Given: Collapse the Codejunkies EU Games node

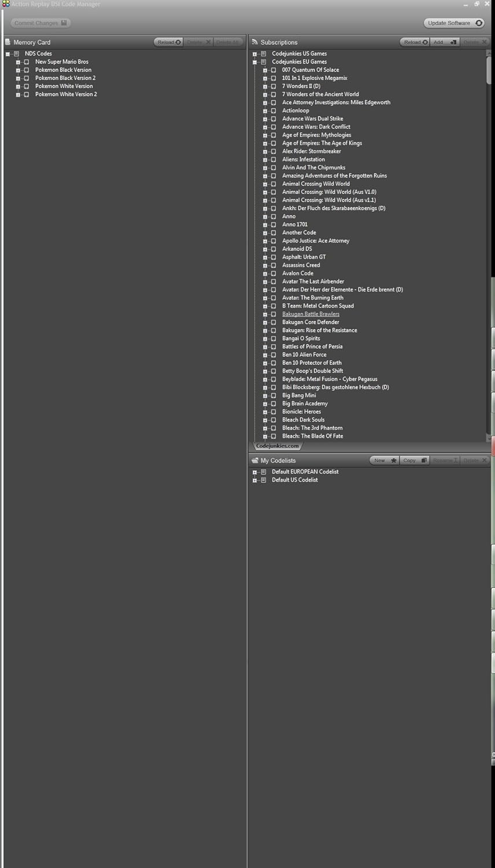Looking at the screenshot, I should (x=254, y=62).
